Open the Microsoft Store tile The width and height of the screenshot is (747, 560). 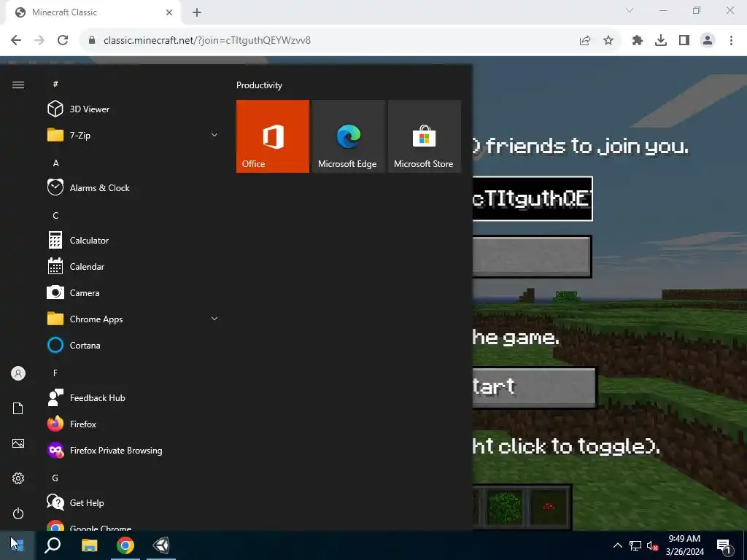(x=425, y=136)
